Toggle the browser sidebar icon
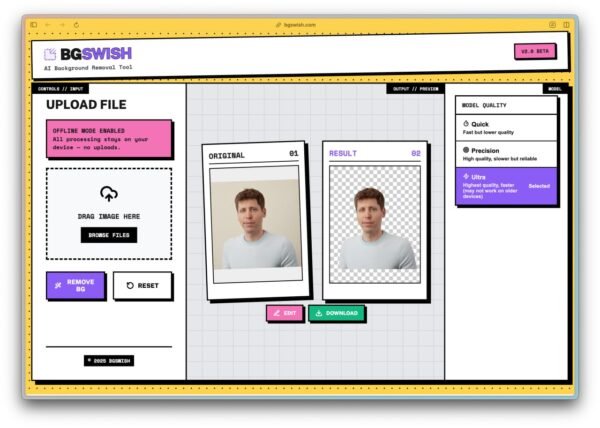This screenshot has height=428, width=600. click(x=34, y=25)
